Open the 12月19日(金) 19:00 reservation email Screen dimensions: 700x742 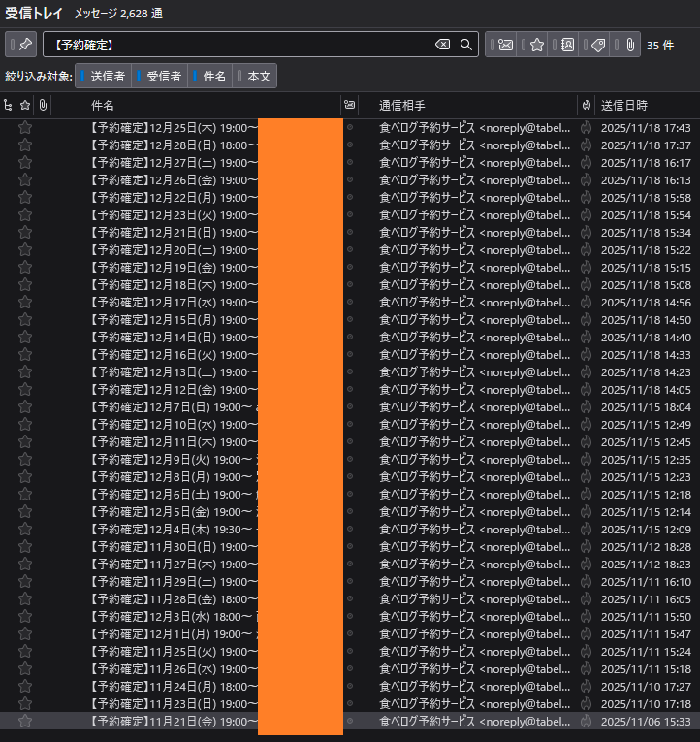[175, 268]
